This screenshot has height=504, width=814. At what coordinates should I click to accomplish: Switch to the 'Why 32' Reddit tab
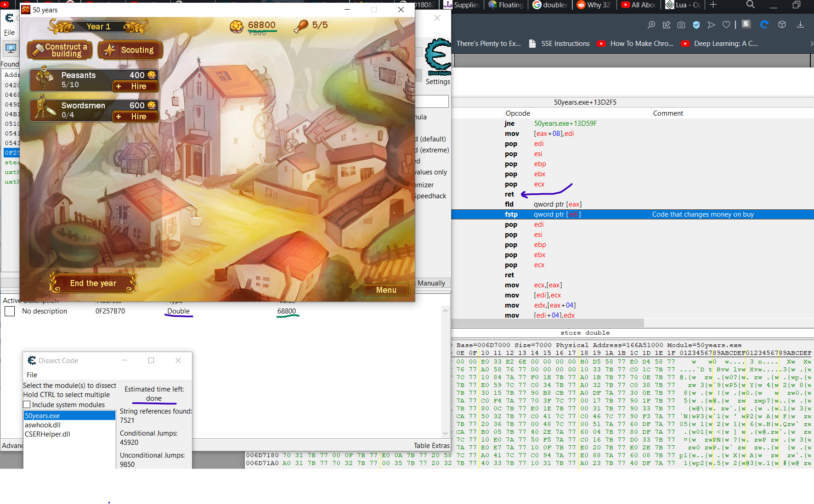(594, 5)
